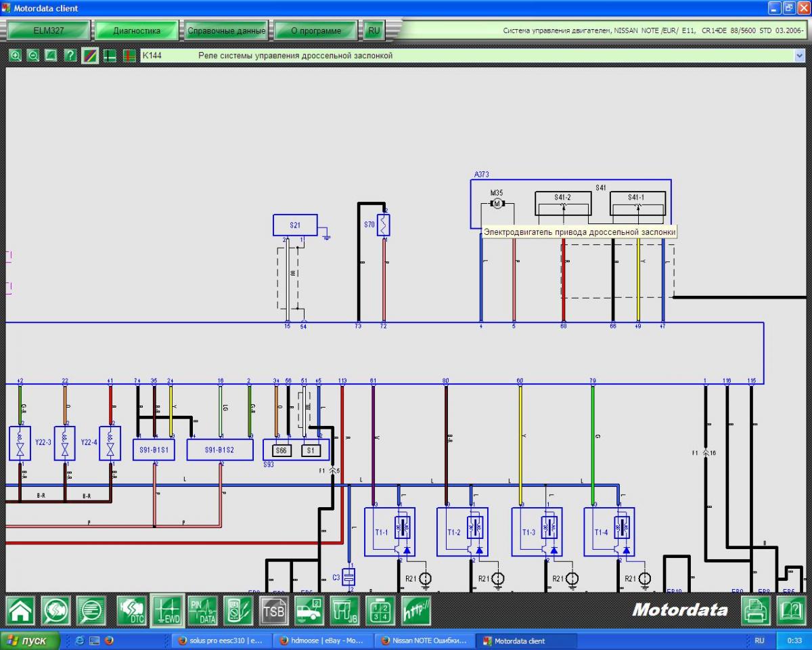Image resolution: width=812 pixels, height=650 pixels.
Task: Select the S41-1 sensor block
Action: (x=637, y=203)
